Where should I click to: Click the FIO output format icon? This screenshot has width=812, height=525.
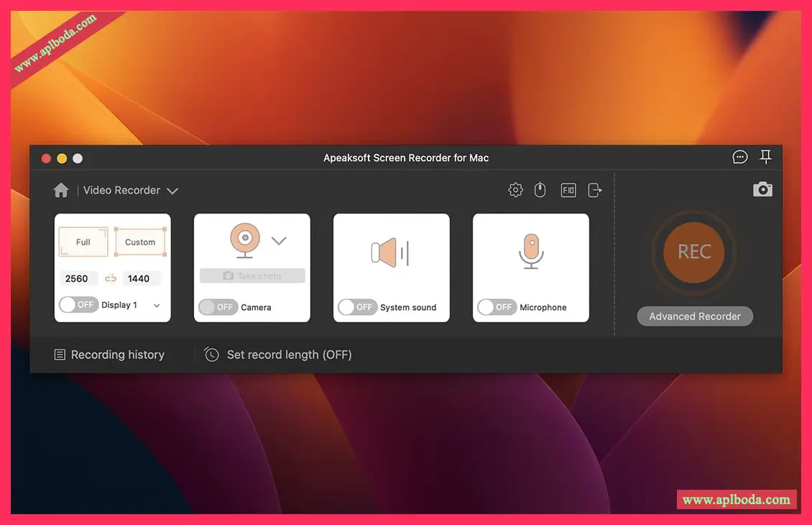click(568, 190)
